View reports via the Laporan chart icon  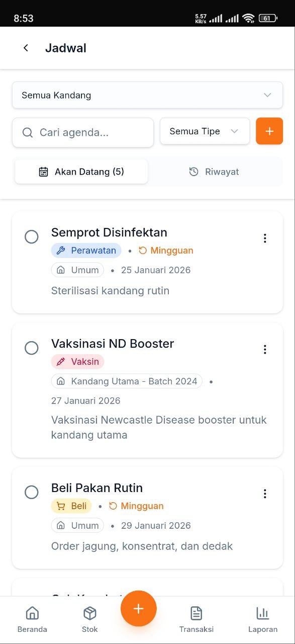click(263, 613)
